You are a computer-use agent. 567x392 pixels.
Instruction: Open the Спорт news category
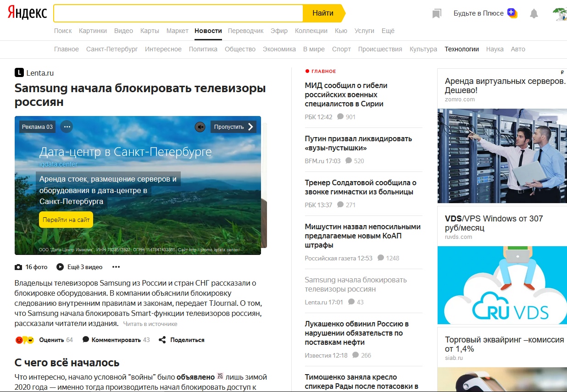(x=341, y=49)
